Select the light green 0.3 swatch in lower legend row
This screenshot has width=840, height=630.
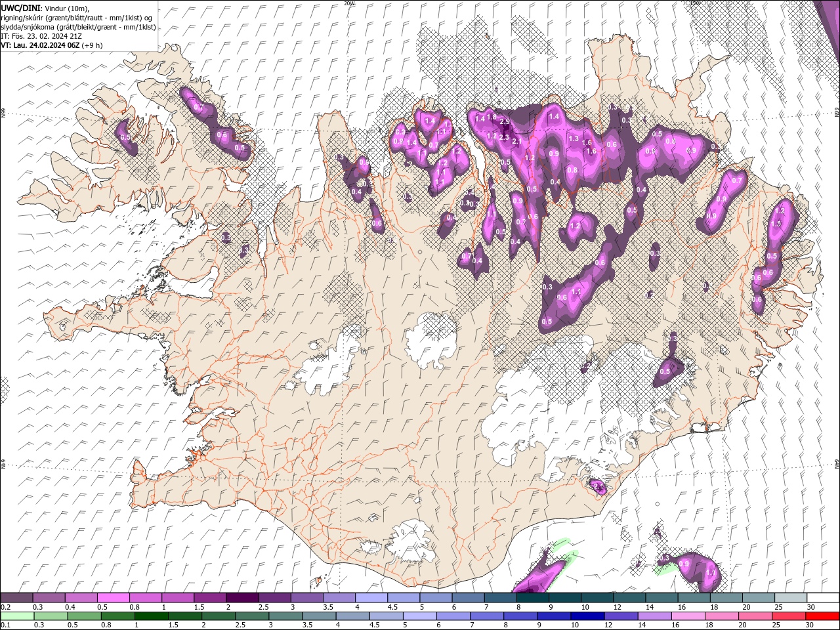(x=51, y=616)
